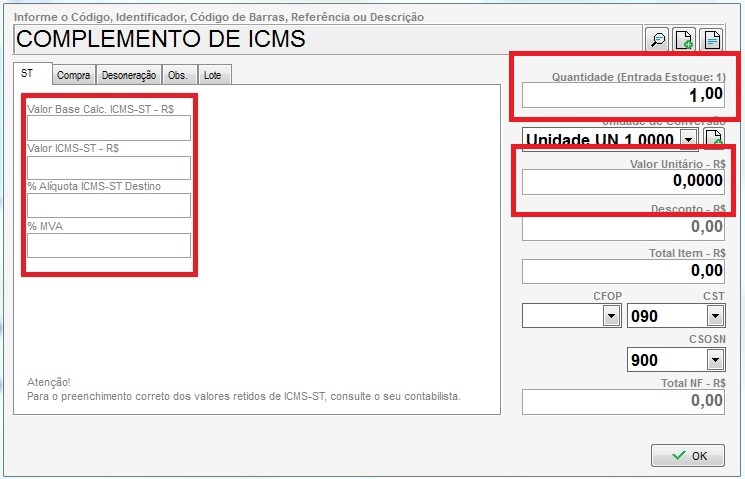Click the add unit conversion icon

pos(714,139)
